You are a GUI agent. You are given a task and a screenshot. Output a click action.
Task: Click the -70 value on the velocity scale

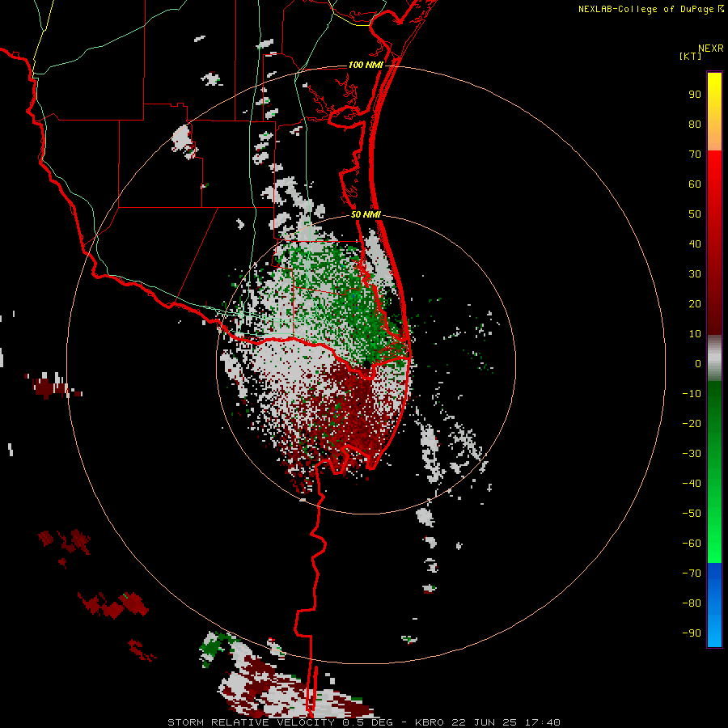(x=692, y=574)
